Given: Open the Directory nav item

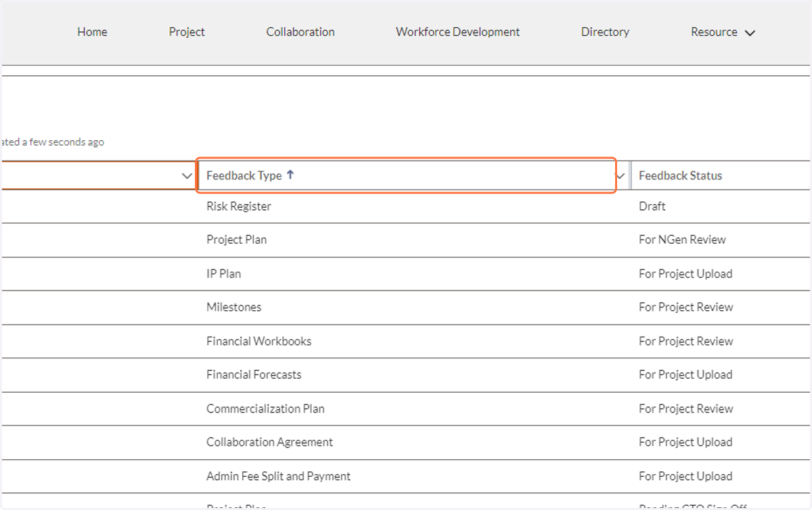Looking at the screenshot, I should click(x=605, y=32).
